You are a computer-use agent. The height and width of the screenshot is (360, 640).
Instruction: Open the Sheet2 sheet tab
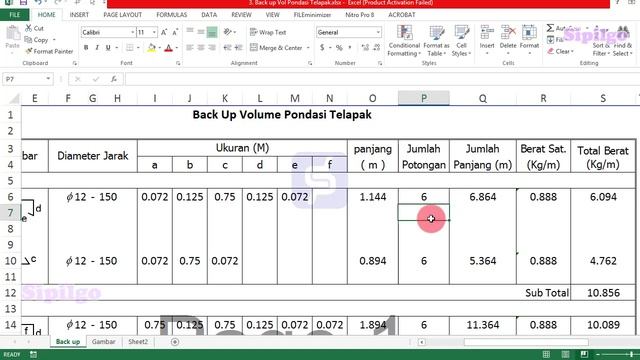click(x=138, y=342)
